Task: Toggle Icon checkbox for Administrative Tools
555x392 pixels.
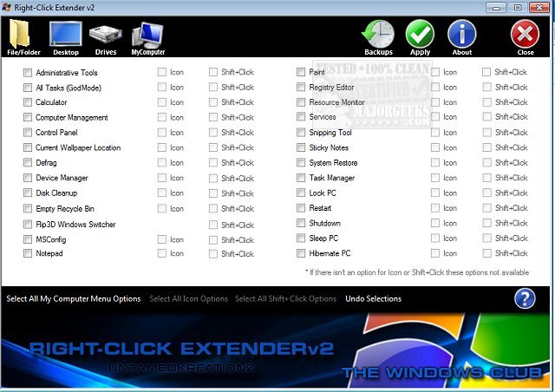Action: [x=162, y=72]
